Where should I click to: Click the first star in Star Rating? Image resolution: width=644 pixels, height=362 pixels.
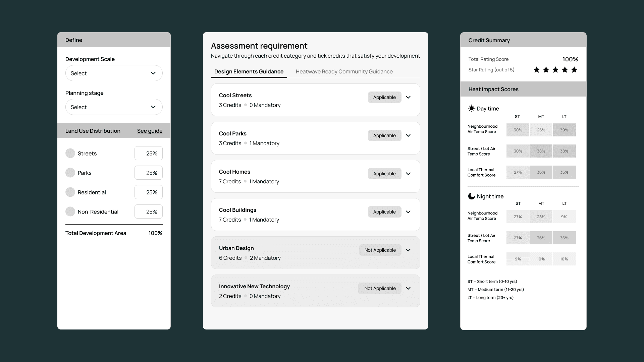[537, 70]
